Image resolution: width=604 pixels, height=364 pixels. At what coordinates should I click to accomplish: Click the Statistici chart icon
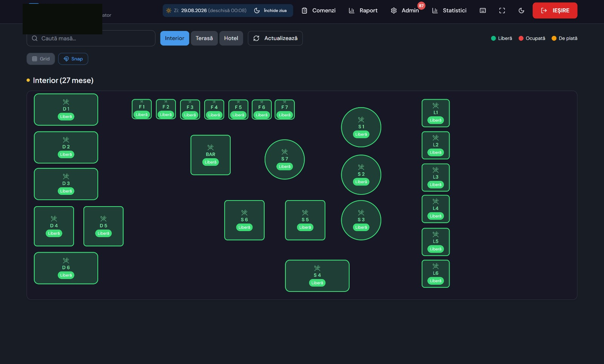pos(435,11)
